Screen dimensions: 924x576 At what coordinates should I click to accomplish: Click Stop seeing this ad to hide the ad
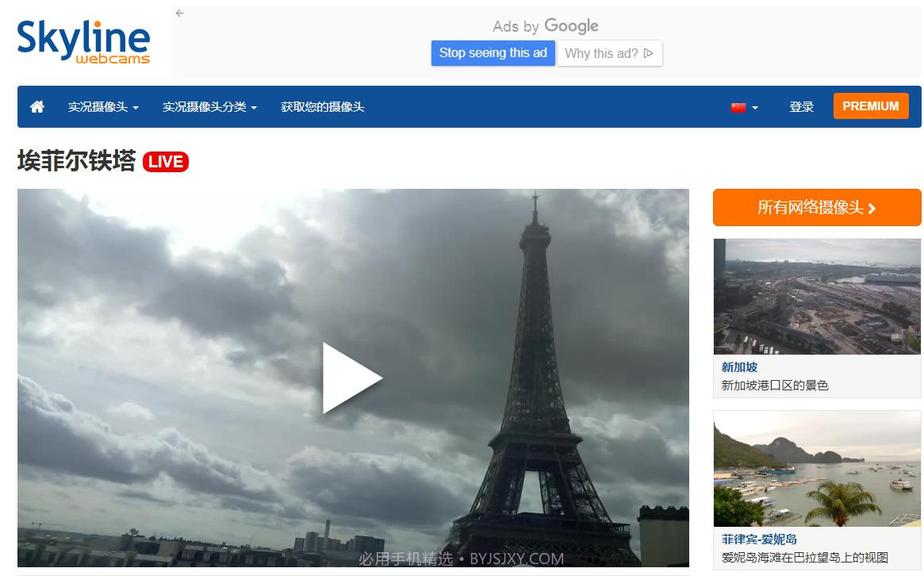[493, 53]
